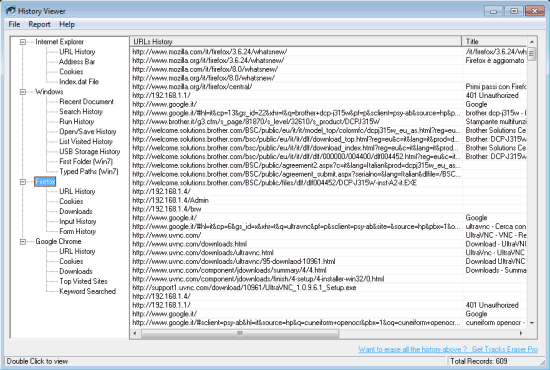
Task: Click the horizontal scrollbar right arrow
Action: point(521,334)
